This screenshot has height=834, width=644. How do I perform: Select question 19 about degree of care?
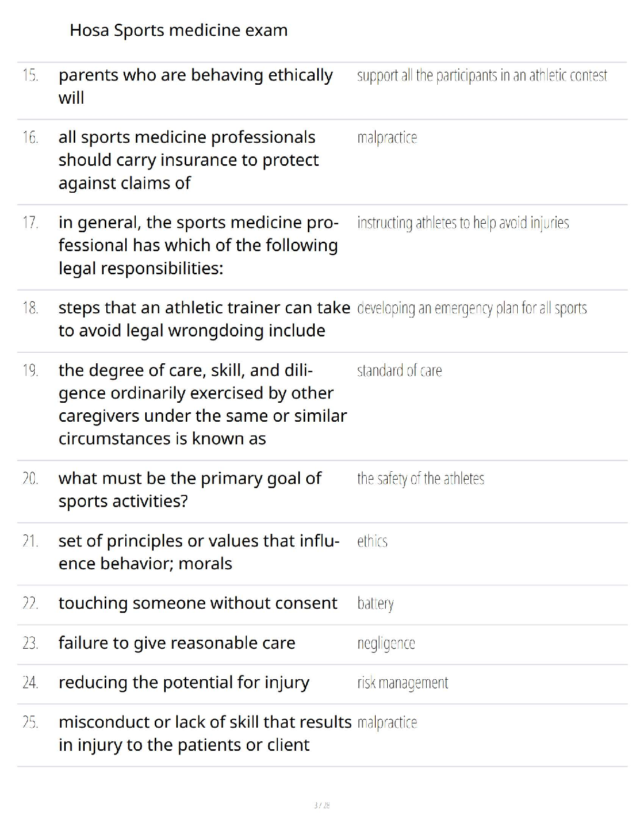tap(203, 404)
